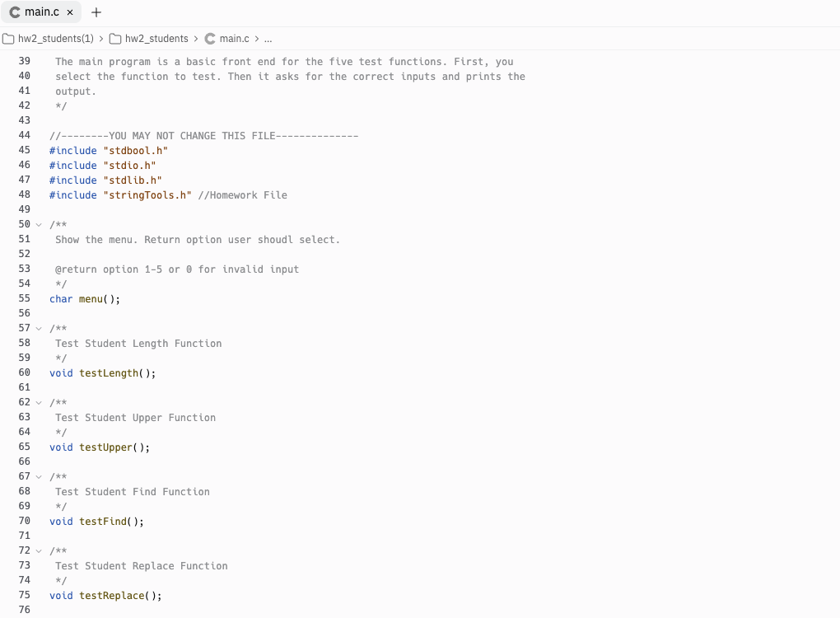Switch to the main.c tab
840x618 pixels.
point(41,12)
